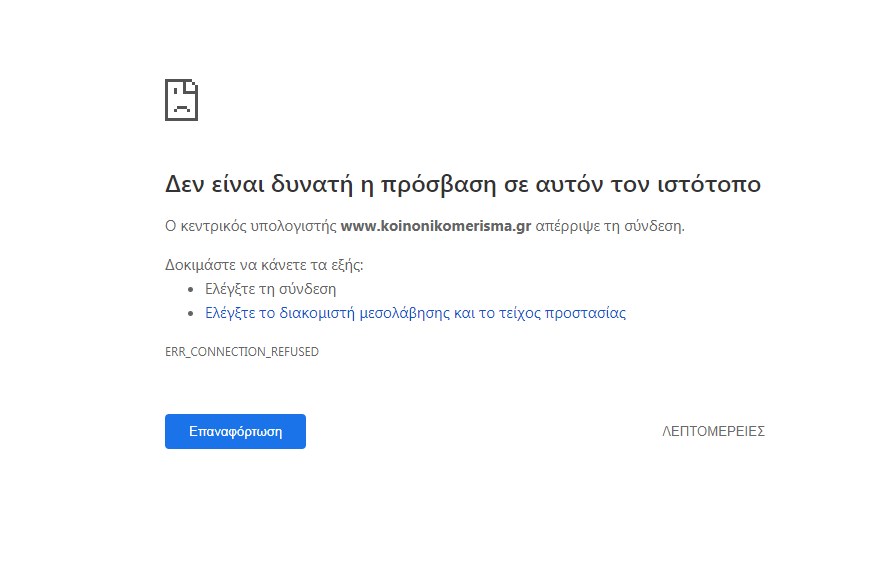895x588 pixels.
Task: Open the ΛΕΠΤΟΜΕΡΕΙΕΣ details link
Action: (713, 432)
